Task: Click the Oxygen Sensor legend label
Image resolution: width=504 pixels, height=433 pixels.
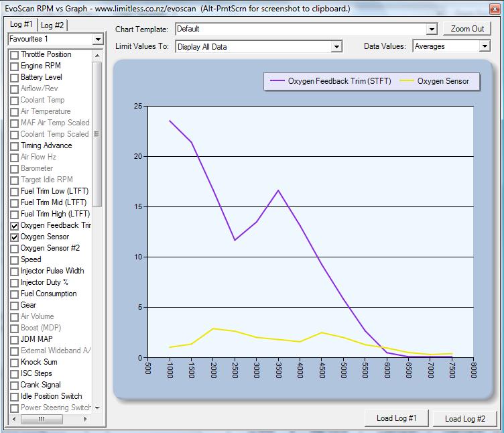Action: pos(443,81)
